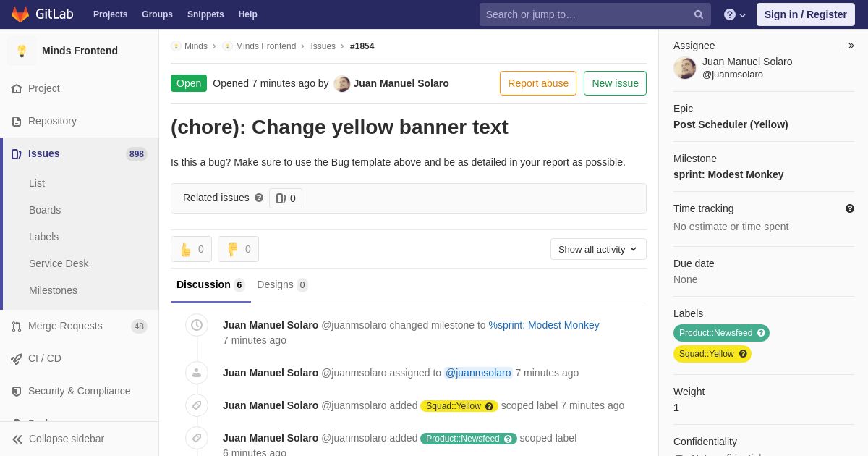Expand the Show all activity dropdown
Image resolution: width=868 pixels, height=456 pixels.
click(x=598, y=249)
